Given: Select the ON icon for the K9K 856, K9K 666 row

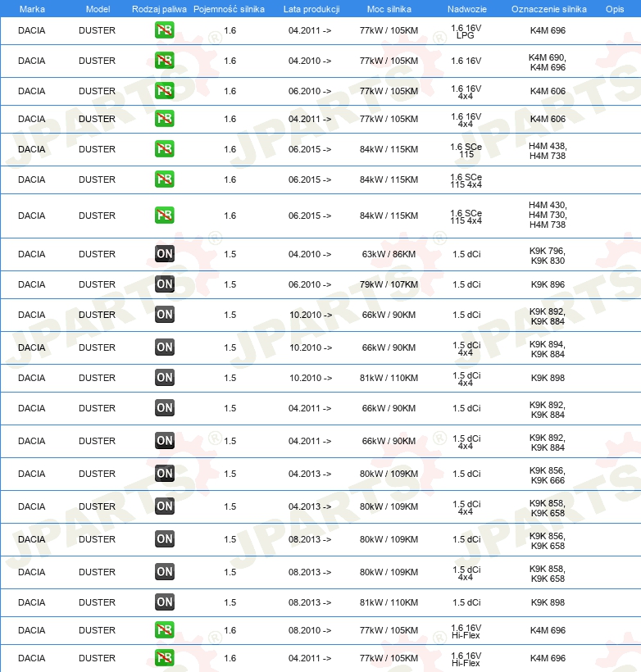Looking at the screenshot, I should tap(165, 474).
